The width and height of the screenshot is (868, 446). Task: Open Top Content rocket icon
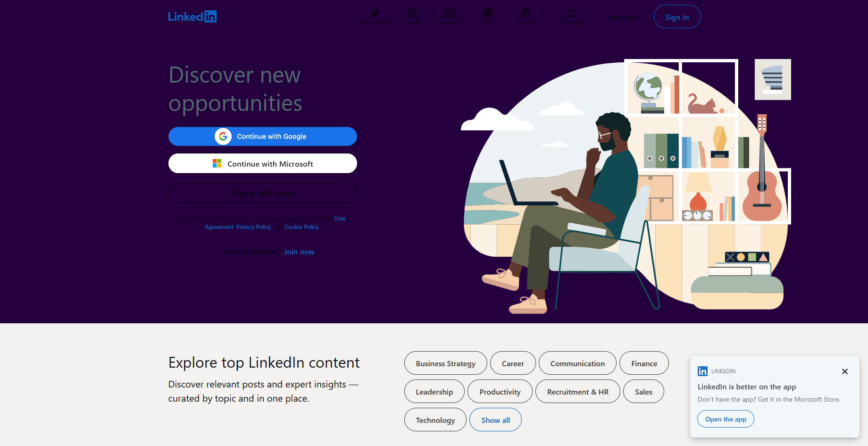[x=375, y=13]
